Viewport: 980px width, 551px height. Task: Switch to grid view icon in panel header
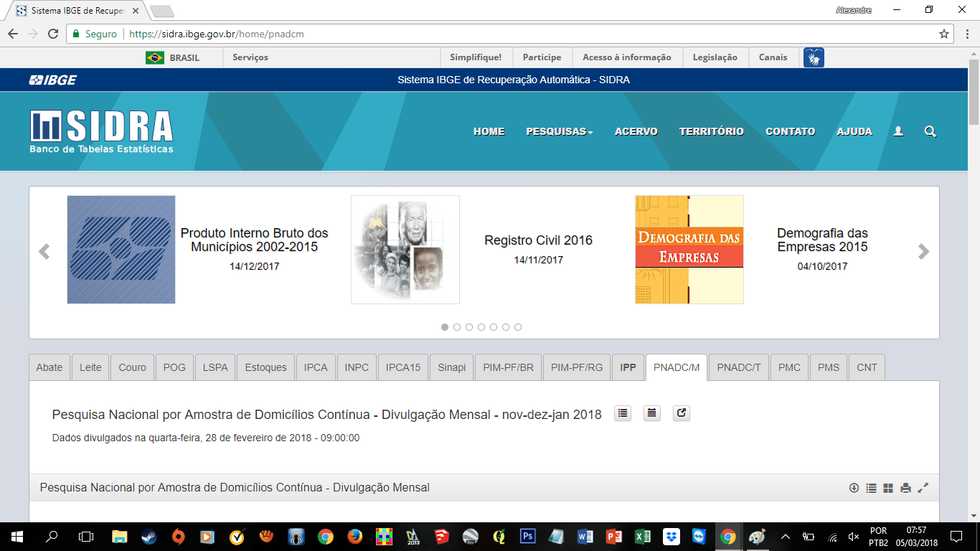(888, 488)
